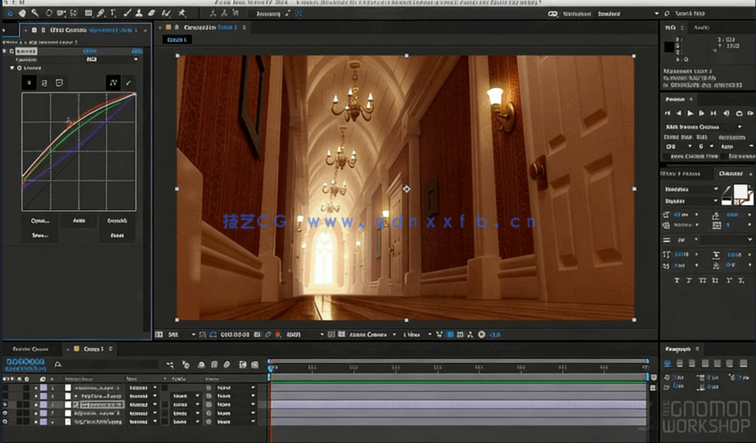Click the Auto button under curves graph
The width and height of the screenshot is (756, 443).
point(79,220)
